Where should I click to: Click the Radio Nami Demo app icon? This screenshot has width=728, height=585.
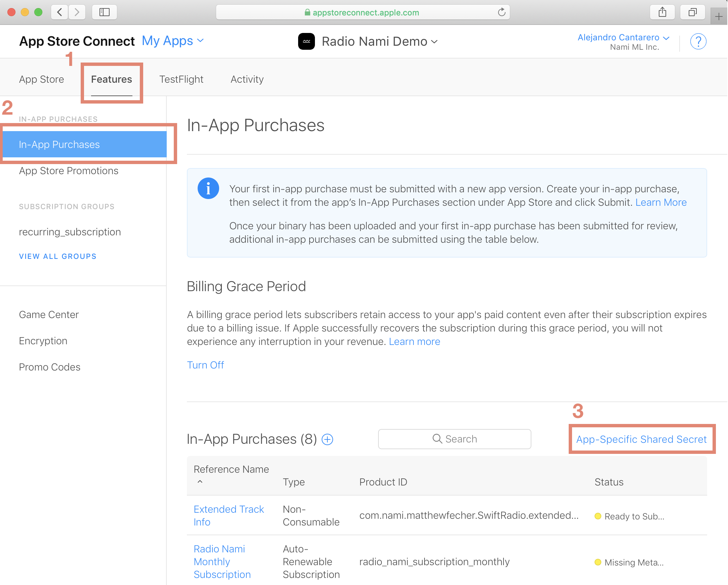tap(306, 42)
